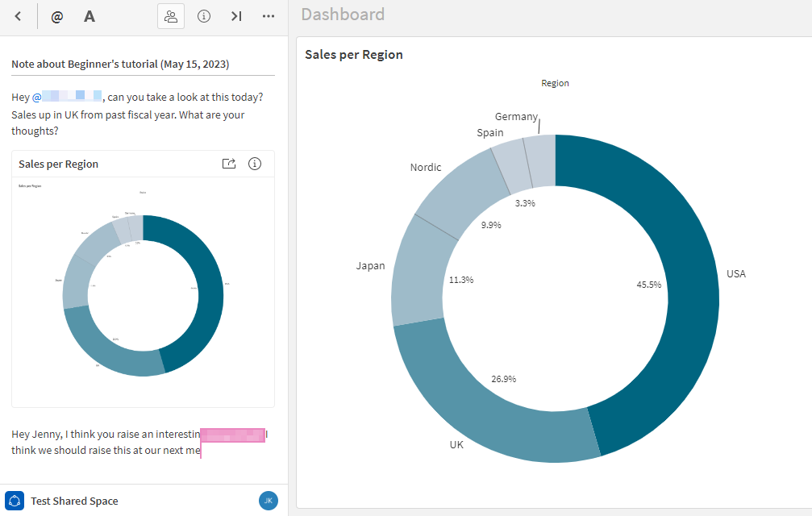
Task: Click the Germany label on the chart
Action: 516,117
